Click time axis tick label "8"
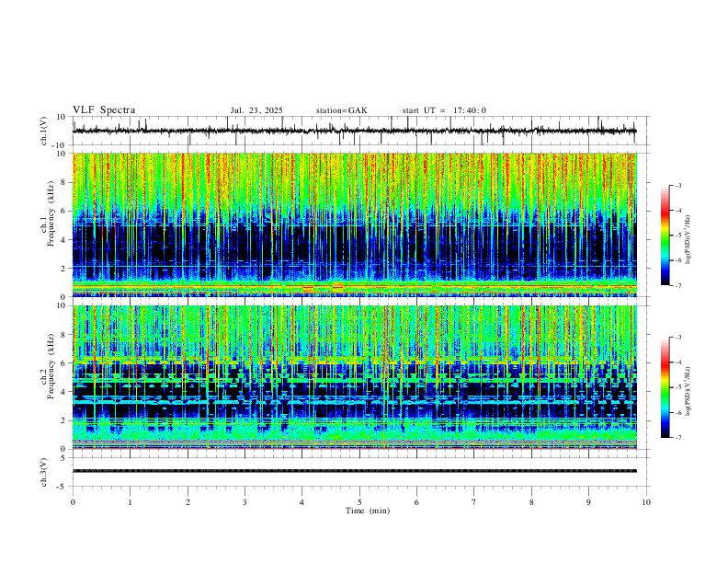 (531, 502)
